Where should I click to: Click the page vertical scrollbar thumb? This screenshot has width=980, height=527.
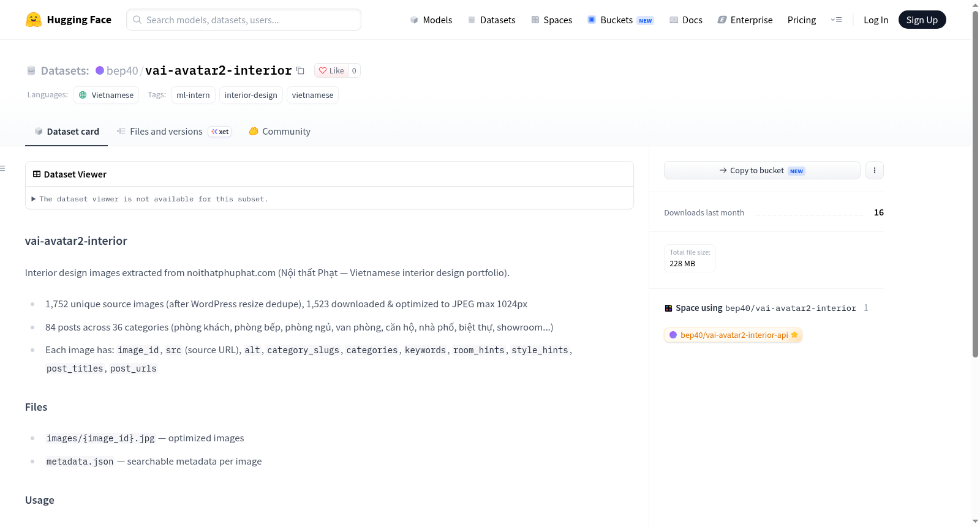coord(975,184)
